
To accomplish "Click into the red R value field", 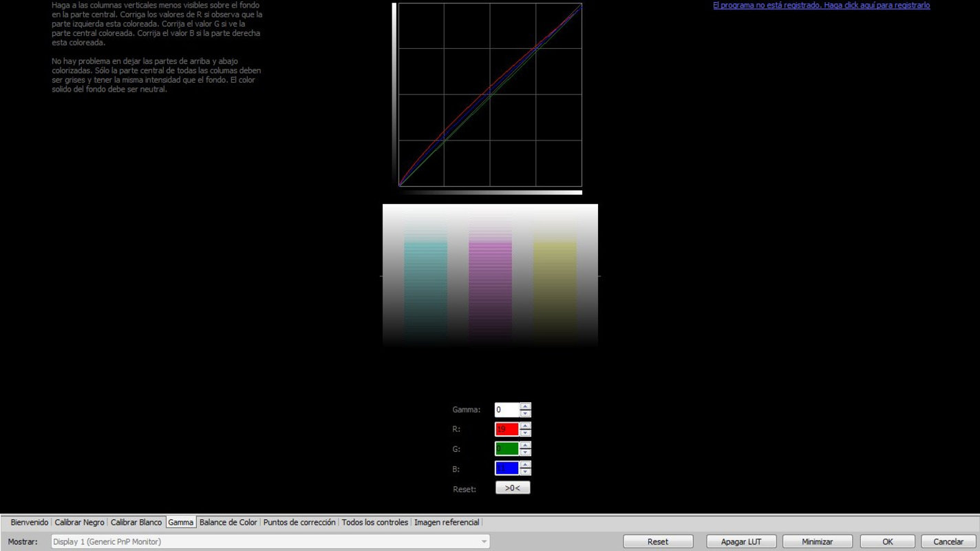I will pos(507,429).
